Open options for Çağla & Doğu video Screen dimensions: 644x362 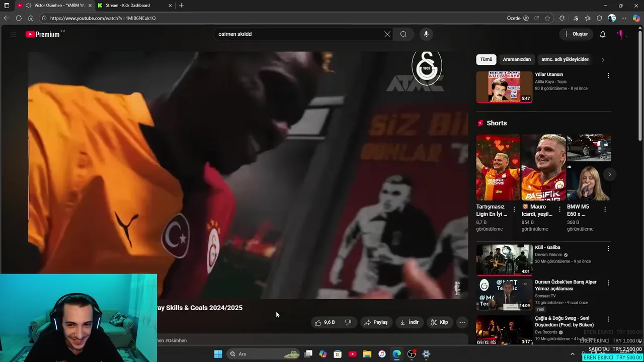tap(608, 319)
